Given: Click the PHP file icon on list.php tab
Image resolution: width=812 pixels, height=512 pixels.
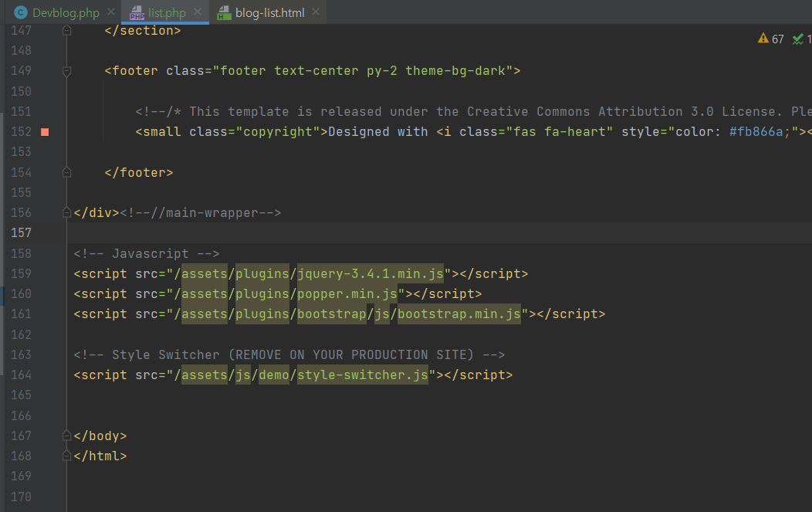Looking at the screenshot, I should coord(137,12).
